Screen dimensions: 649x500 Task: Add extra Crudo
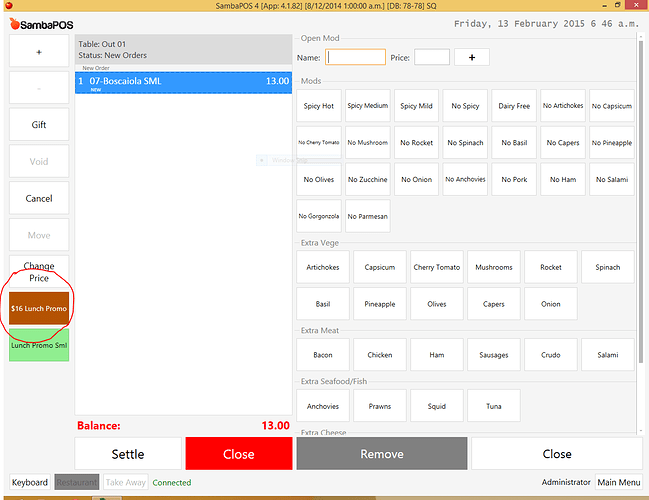tap(550, 355)
